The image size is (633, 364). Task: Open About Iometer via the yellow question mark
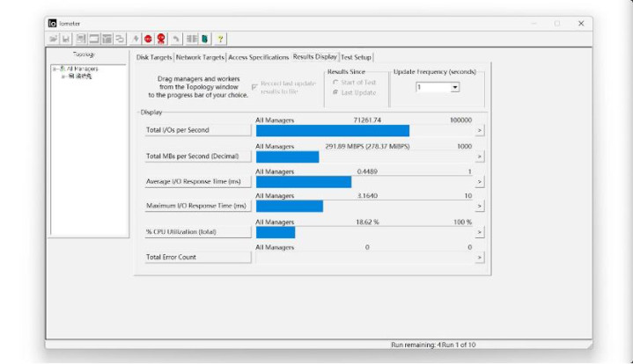220,39
